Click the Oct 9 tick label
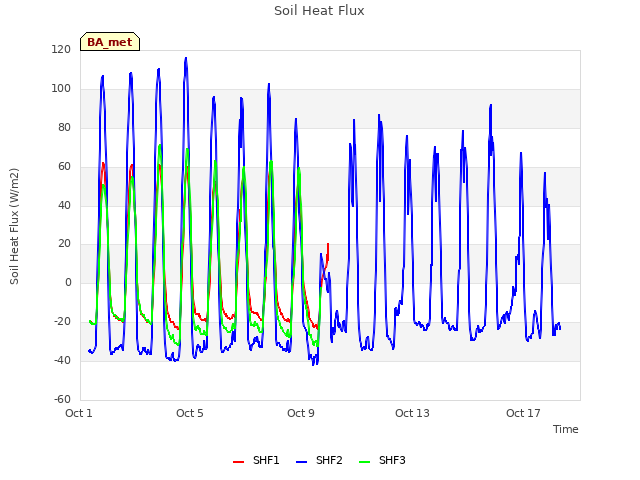640x480 pixels. pyautogui.click(x=301, y=413)
